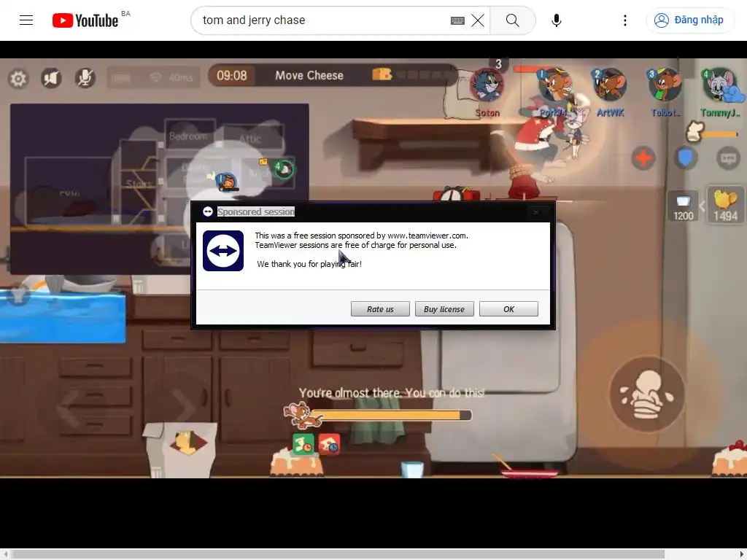Tap the green skill icon under progress bar

tap(303, 444)
